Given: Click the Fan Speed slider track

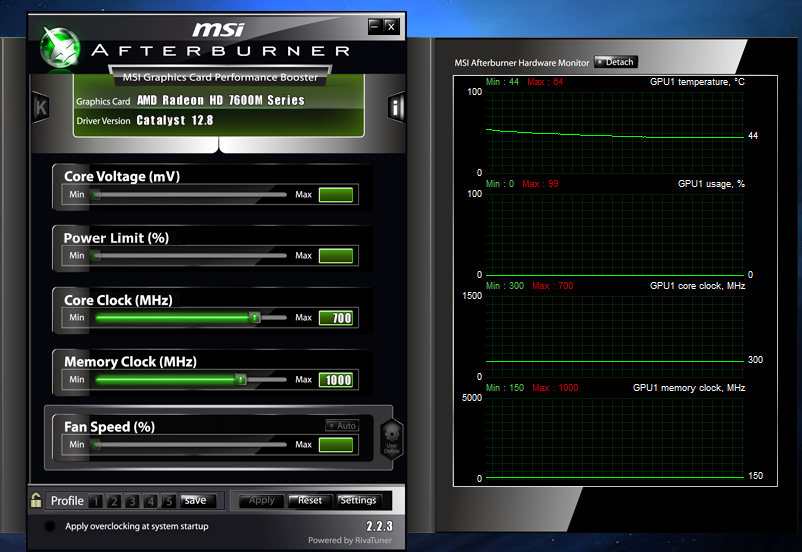Looking at the screenshot, I should point(191,445).
